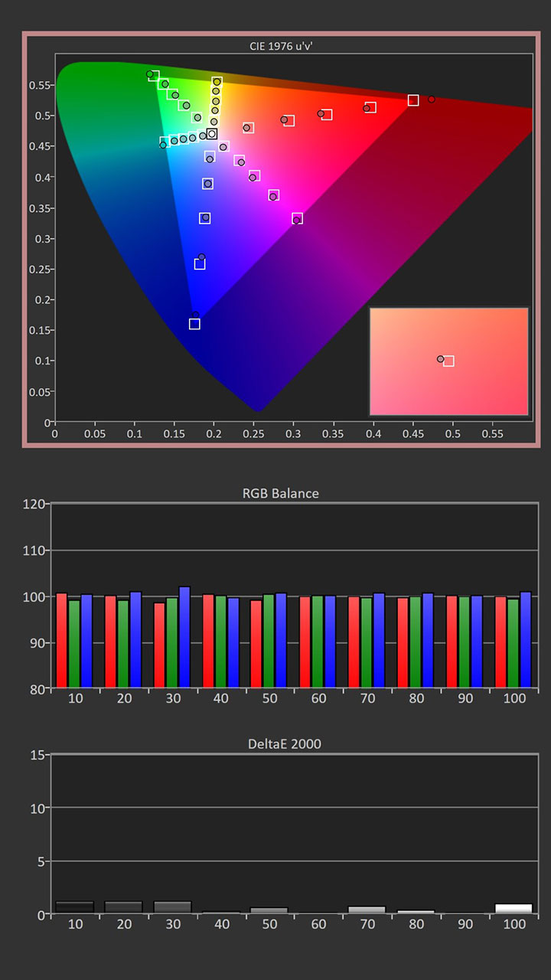Click the DeltaE 2000 bar at 30
Image resolution: width=551 pixels, height=980 pixels.
point(172,907)
